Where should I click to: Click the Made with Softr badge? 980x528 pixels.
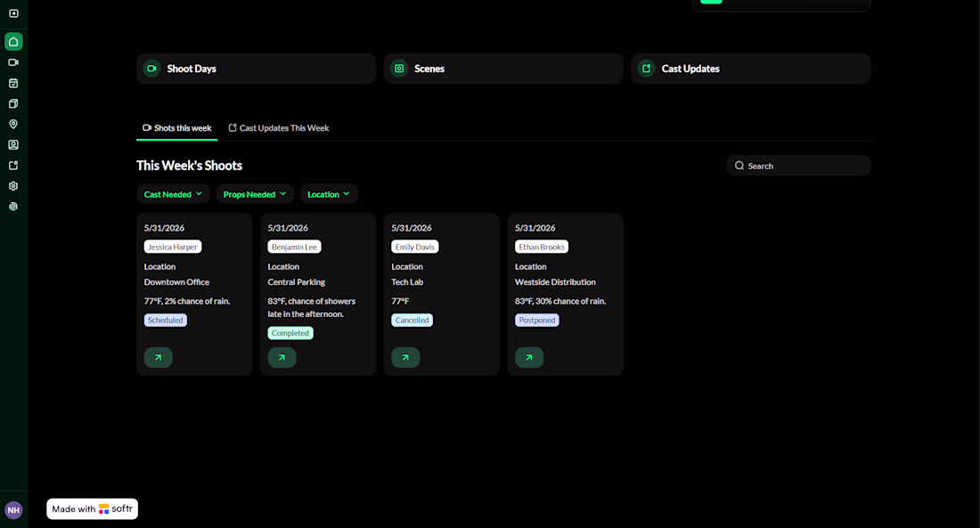point(93,508)
